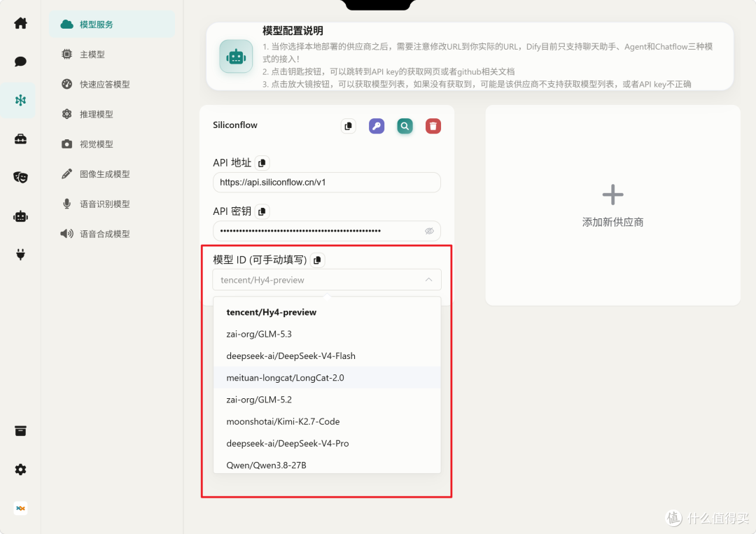Choose Qwen/Qwen3.8-27B option
This screenshot has height=534, width=756.
coord(327,465)
